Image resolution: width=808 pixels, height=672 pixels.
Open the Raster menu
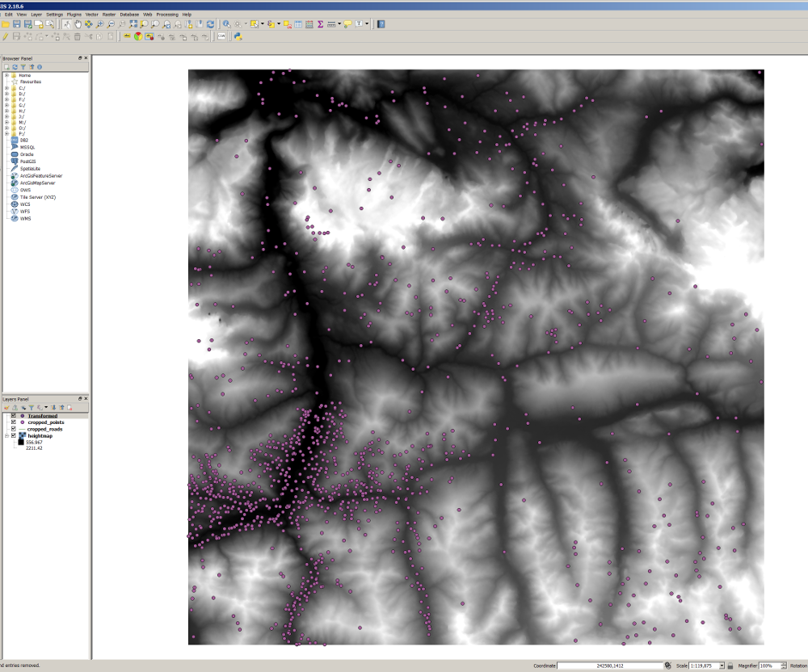click(x=108, y=15)
